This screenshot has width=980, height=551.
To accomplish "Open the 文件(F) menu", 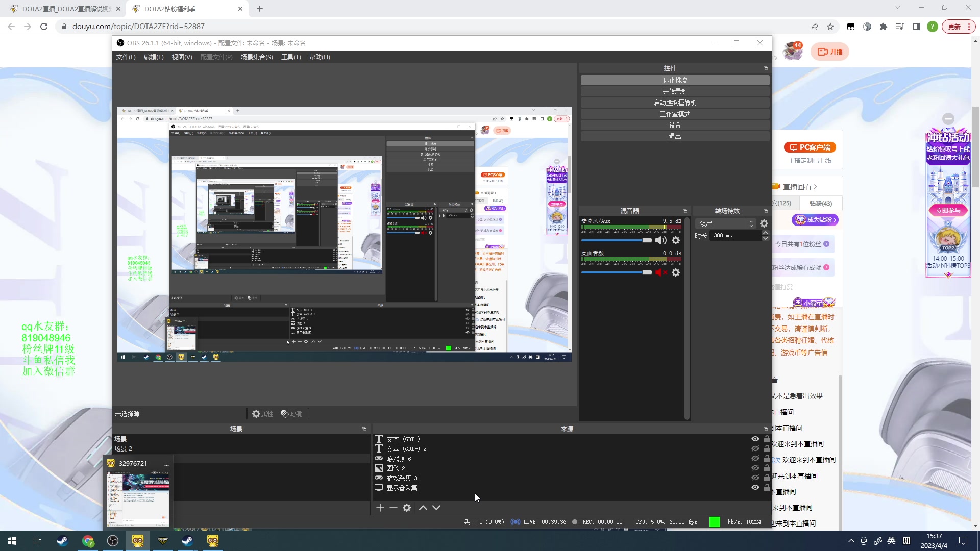I will click(x=126, y=57).
